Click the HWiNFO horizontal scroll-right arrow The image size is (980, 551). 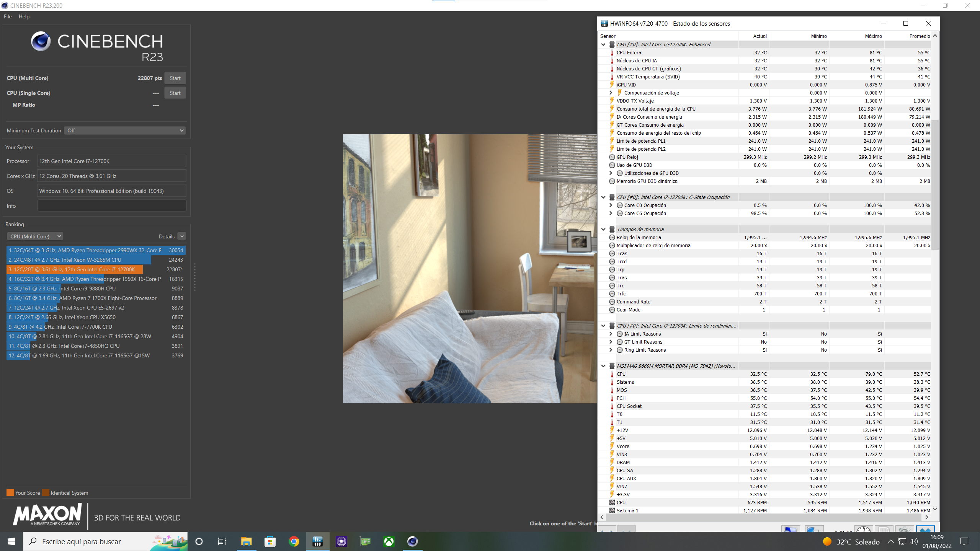pos(927,517)
